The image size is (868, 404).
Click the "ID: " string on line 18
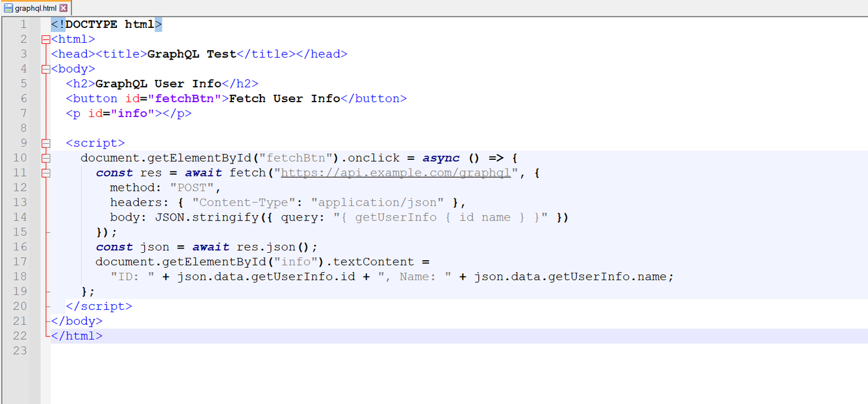pos(133,277)
